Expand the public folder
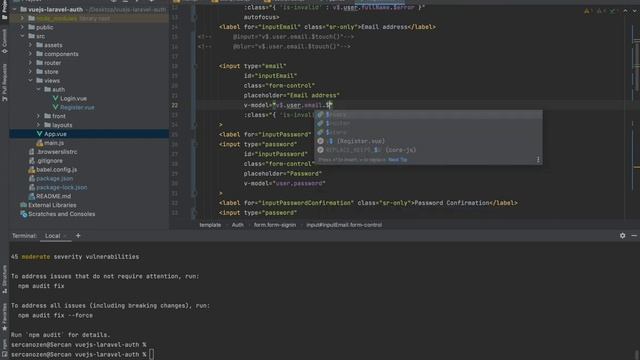 pos(22,27)
